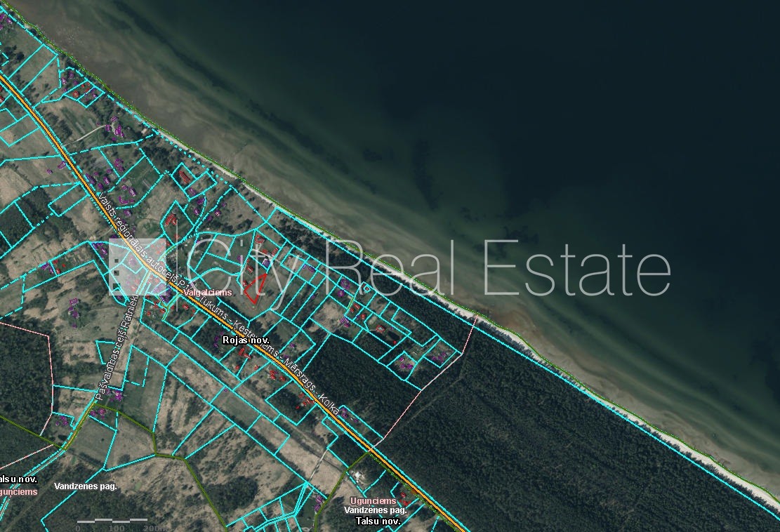Click the Kolka text on the road label
This screenshot has width=780, height=532.
(x=328, y=404)
